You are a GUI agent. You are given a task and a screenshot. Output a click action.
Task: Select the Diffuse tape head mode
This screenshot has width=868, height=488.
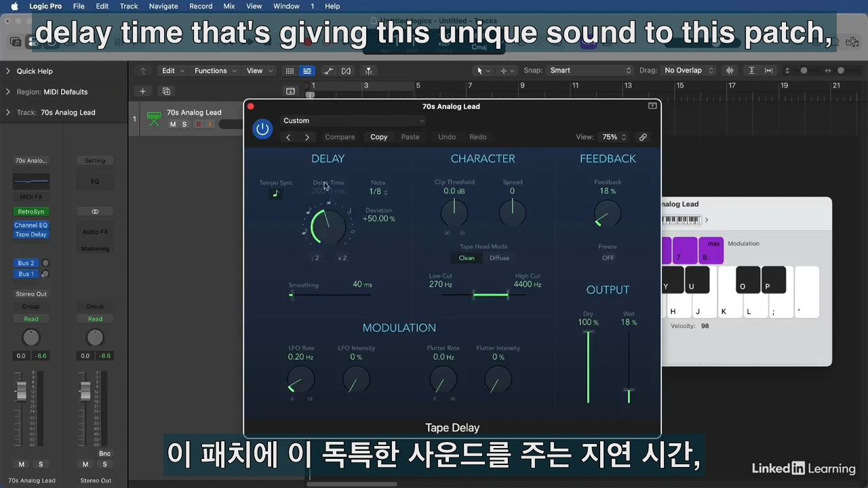click(499, 258)
